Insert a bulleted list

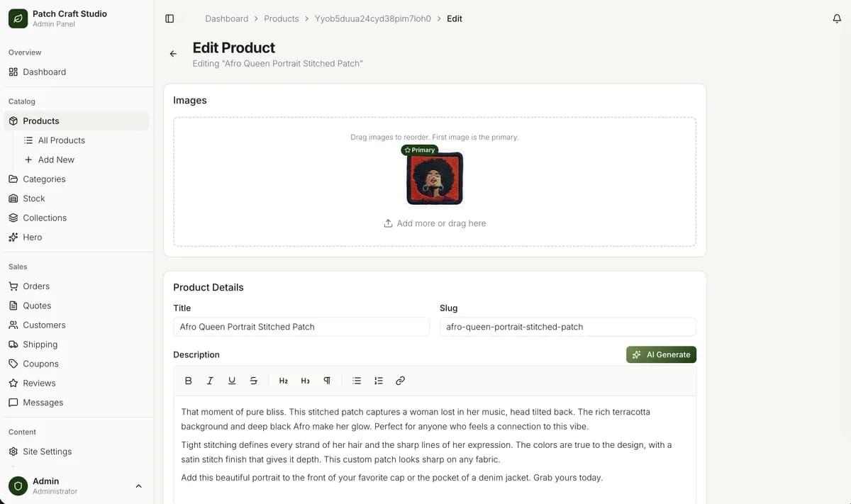[x=357, y=381]
